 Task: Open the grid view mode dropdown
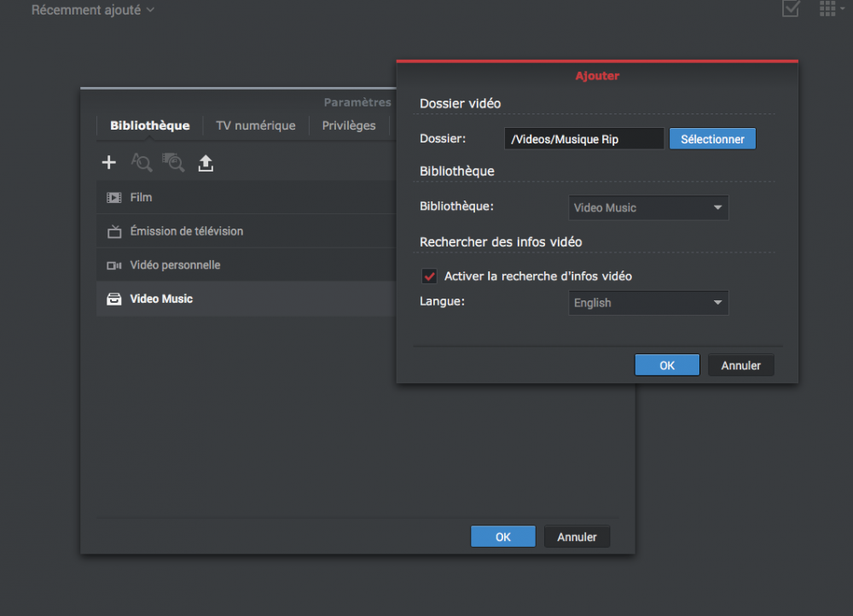click(832, 9)
